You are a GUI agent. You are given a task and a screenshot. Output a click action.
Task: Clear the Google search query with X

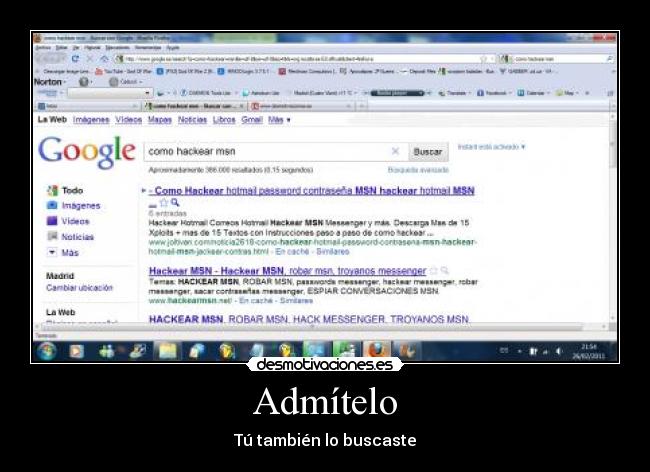[395, 151]
